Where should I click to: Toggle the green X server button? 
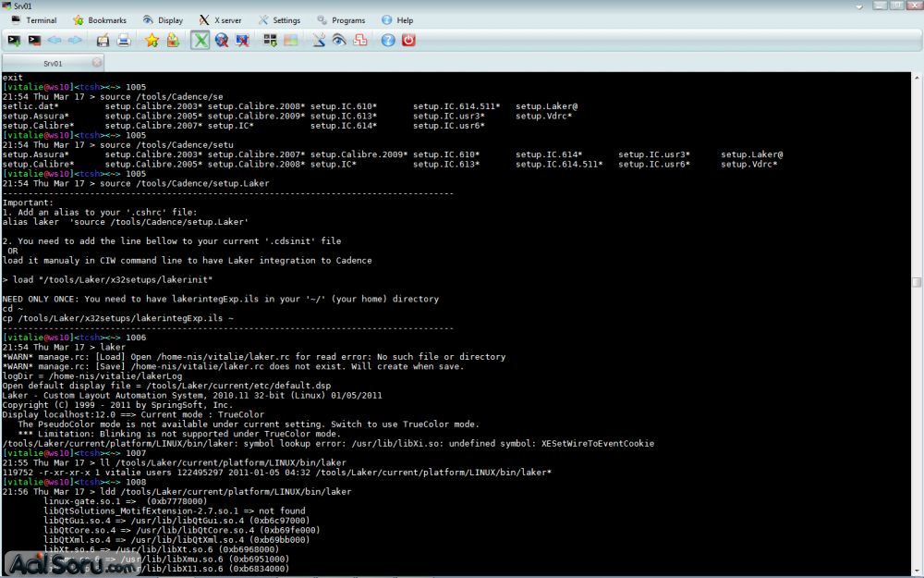tap(201, 40)
